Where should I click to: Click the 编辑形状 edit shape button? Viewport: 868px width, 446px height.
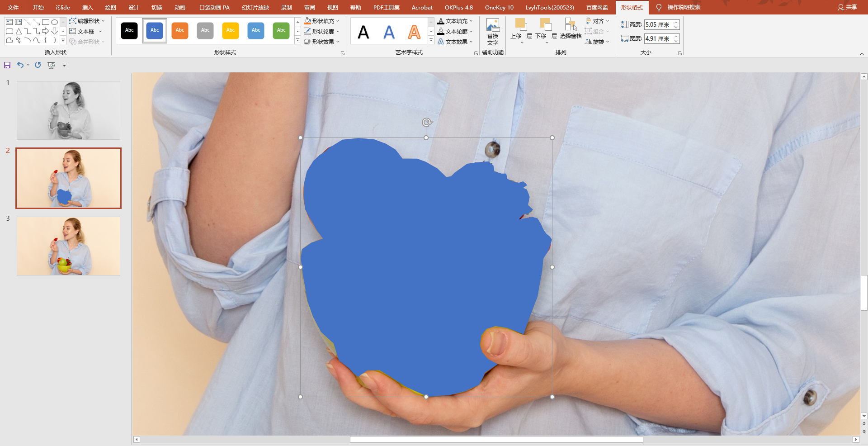coord(87,21)
